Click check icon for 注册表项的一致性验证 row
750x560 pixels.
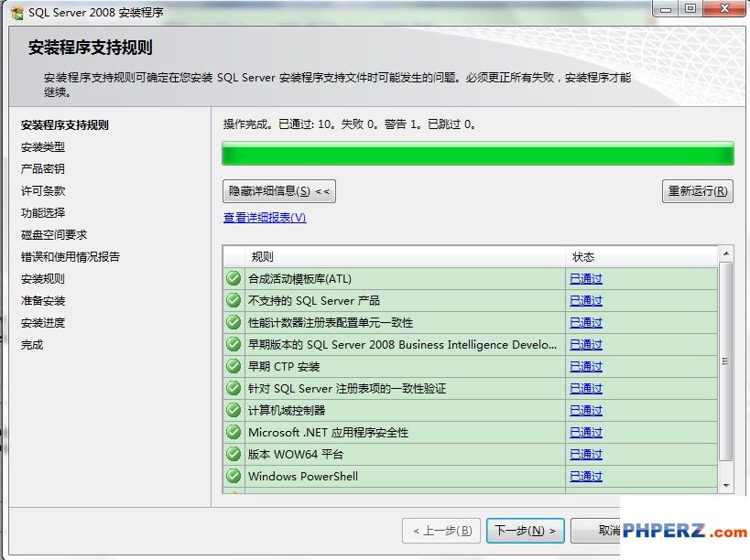[234, 388]
